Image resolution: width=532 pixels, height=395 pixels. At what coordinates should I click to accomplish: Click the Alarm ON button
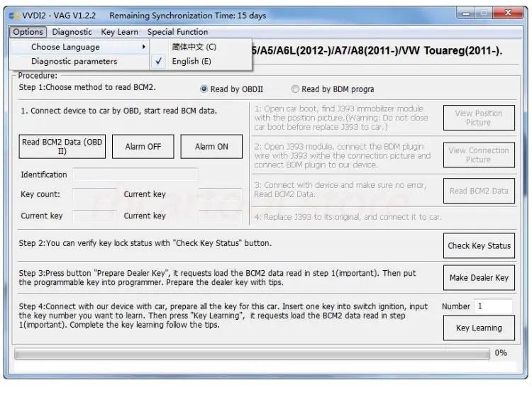point(211,147)
